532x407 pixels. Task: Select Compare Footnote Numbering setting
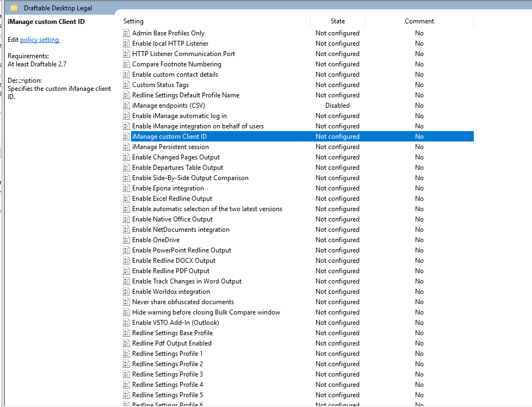click(x=177, y=64)
